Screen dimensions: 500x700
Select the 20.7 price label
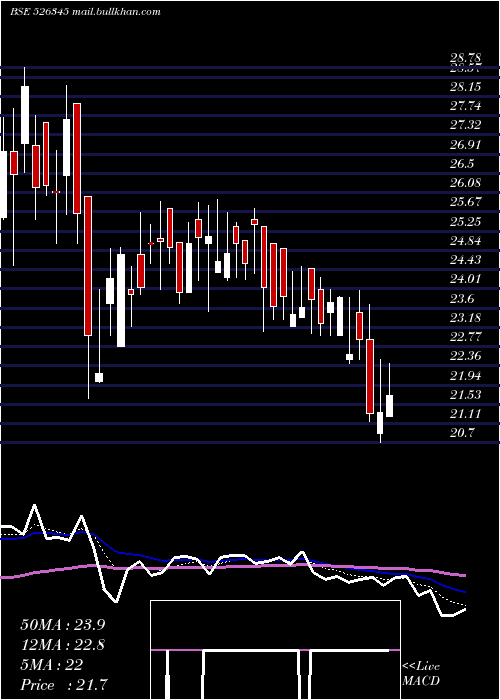coord(462,433)
